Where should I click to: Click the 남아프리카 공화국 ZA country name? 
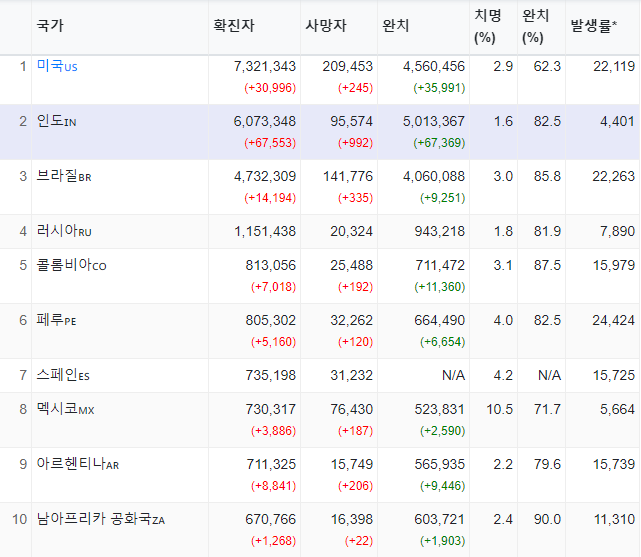tap(101, 519)
